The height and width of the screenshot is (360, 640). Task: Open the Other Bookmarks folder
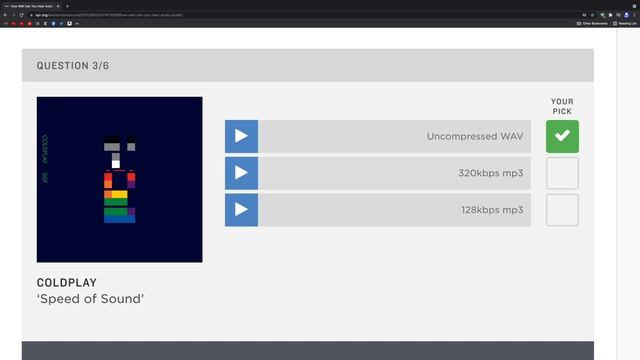pyautogui.click(x=592, y=24)
